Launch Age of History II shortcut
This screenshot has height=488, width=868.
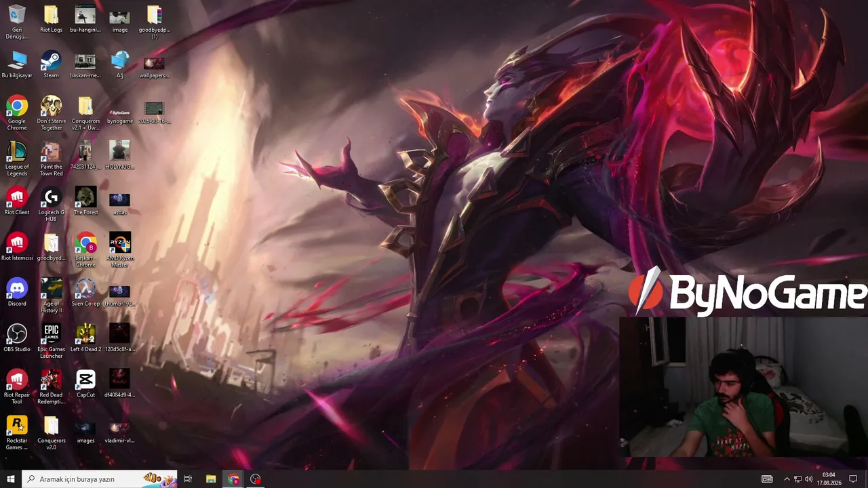pyautogui.click(x=51, y=289)
